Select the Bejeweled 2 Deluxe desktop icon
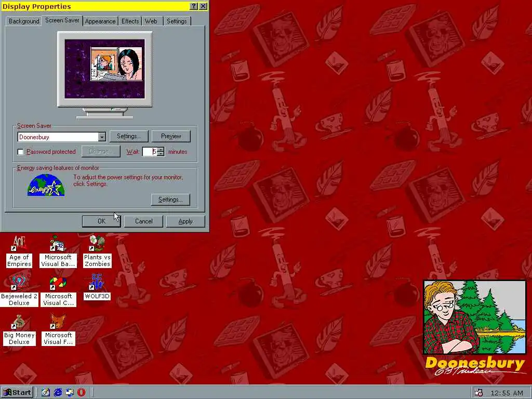Image resolution: width=532 pixels, height=399 pixels. point(19,291)
